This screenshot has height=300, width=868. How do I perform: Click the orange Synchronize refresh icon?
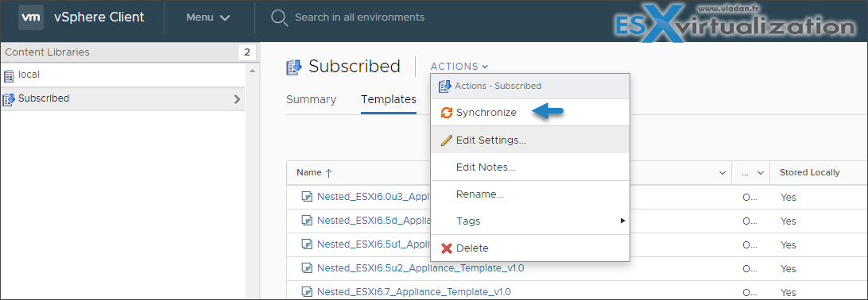446,113
